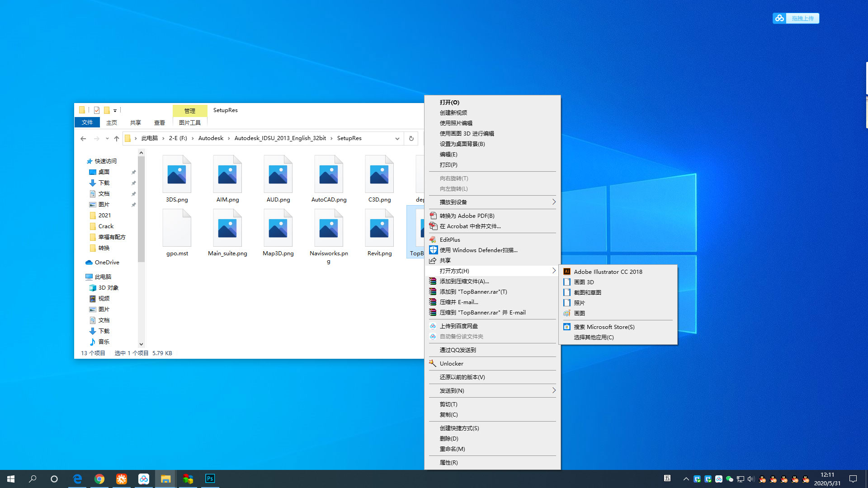Expand the 发送到(N) submenu arrow

[x=553, y=390]
